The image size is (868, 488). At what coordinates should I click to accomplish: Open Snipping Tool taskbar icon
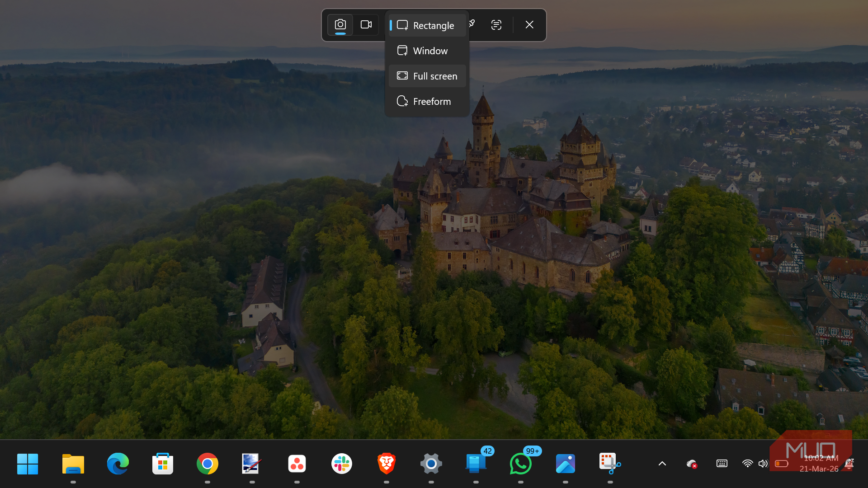(610, 464)
